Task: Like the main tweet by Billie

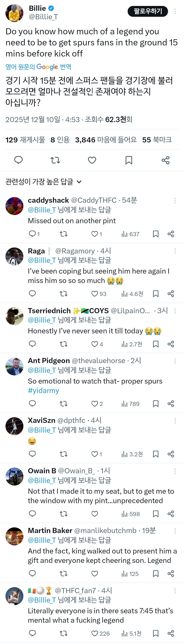Action: coord(92,160)
